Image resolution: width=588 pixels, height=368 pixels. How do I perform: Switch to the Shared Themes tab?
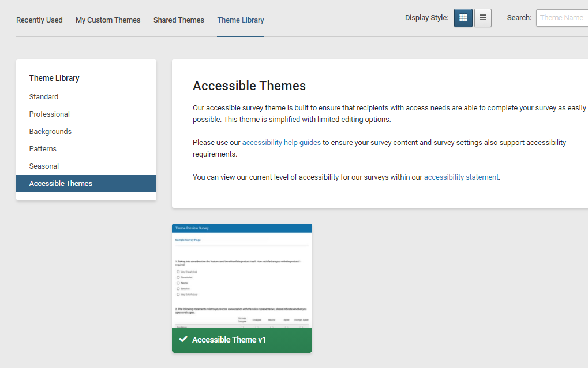(178, 20)
